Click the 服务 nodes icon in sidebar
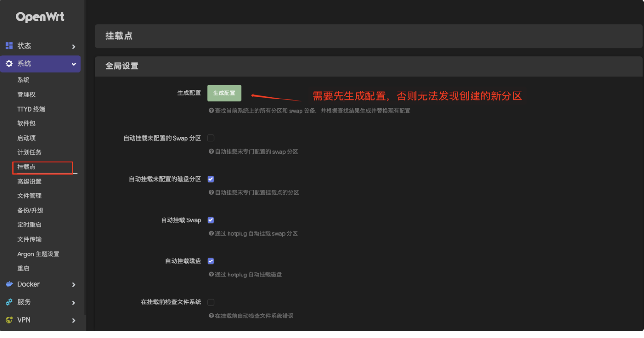 (8, 302)
